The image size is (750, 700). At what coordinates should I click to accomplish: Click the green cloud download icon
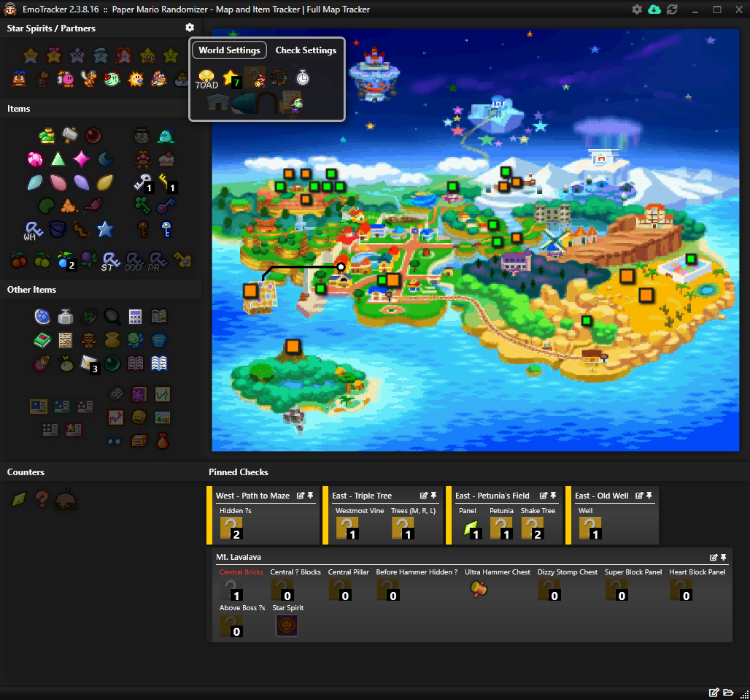tap(654, 9)
